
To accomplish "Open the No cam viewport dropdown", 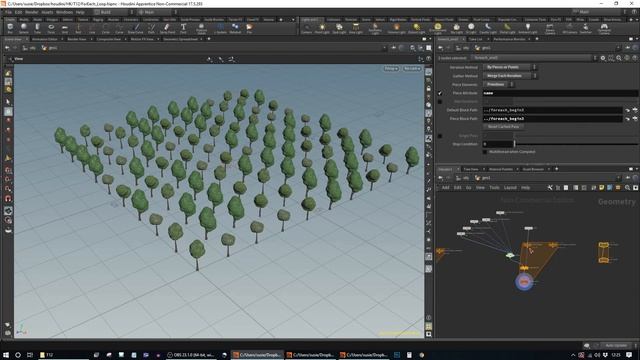I will coord(411,69).
